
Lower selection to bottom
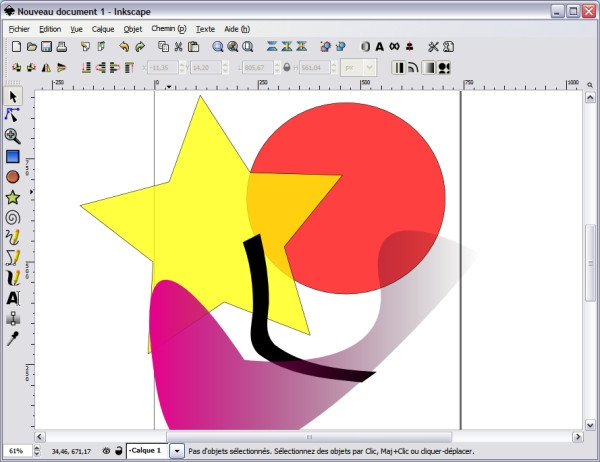coord(86,68)
